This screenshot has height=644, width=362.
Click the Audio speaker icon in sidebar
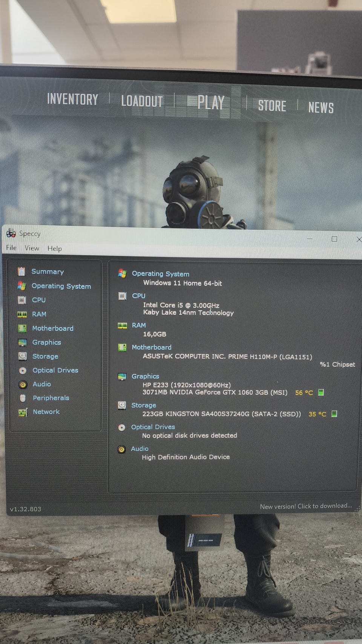[x=23, y=384]
